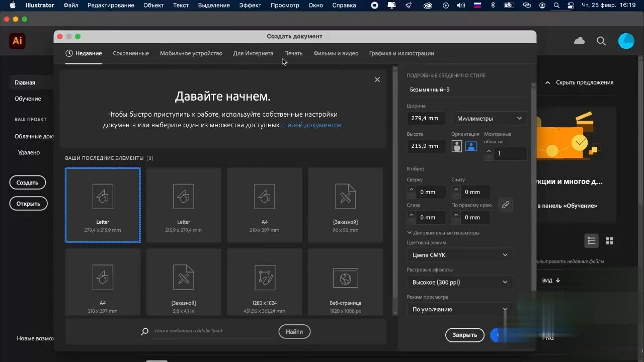Open battery status in menu bar
The width and height of the screenshot is (644, 362).
(x=510, y=6)
